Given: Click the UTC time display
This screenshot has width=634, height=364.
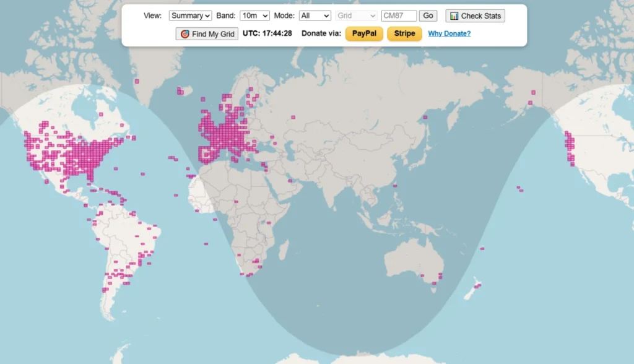Looking at the screenshot, I should [x=267, y=33].
